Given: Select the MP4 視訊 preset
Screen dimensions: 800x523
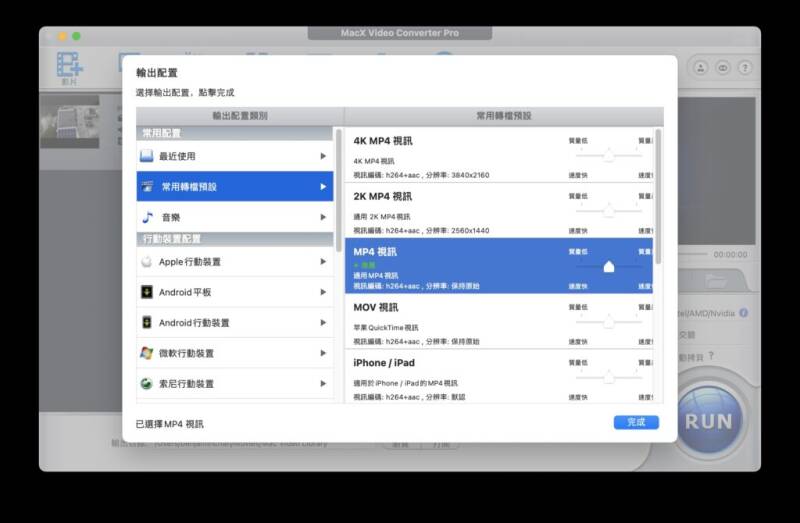Looking at the screenshot, I should tap(499, 265).
